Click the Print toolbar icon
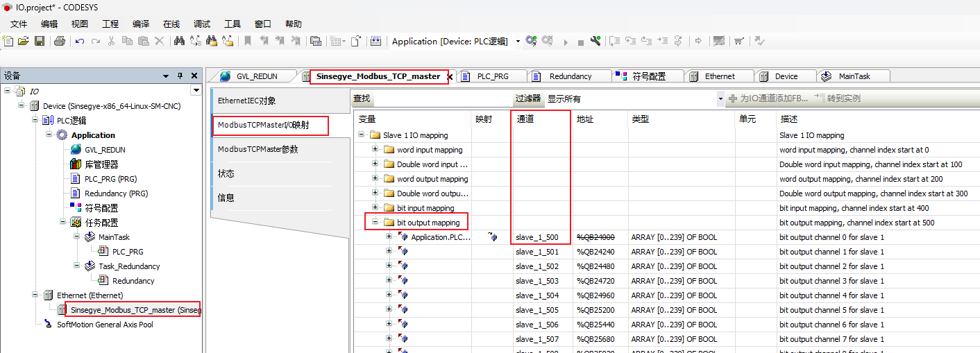This screenshot has height=353, width=980. (60, 42)
